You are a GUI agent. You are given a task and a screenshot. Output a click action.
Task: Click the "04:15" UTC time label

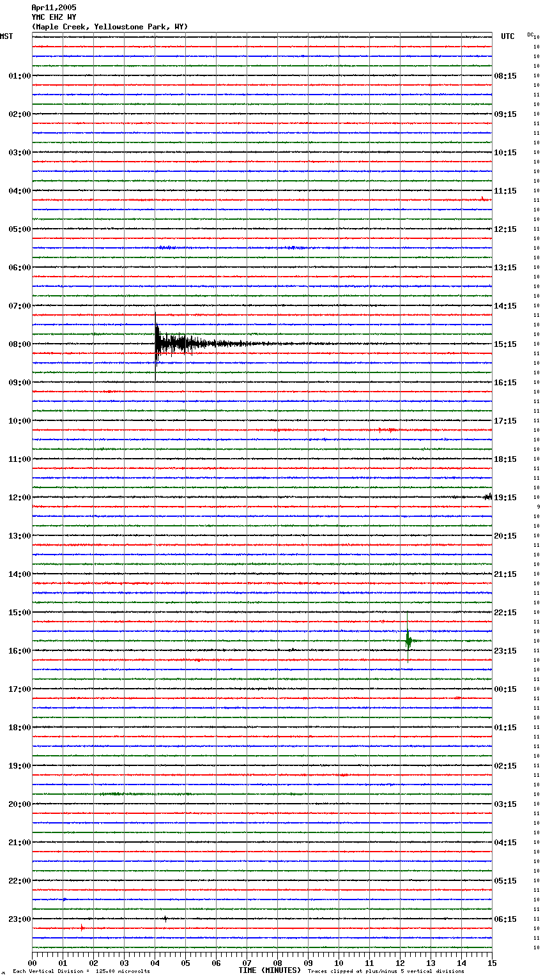pyautogui.click(x=505, y=843)
